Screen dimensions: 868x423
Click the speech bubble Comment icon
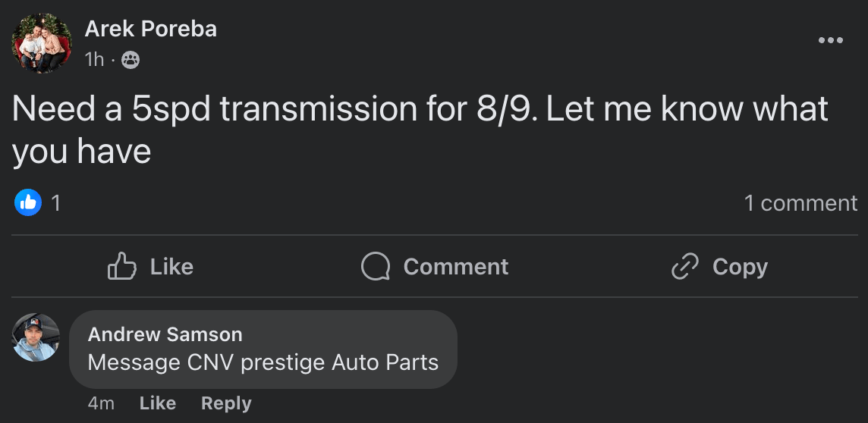pos(376,267)
